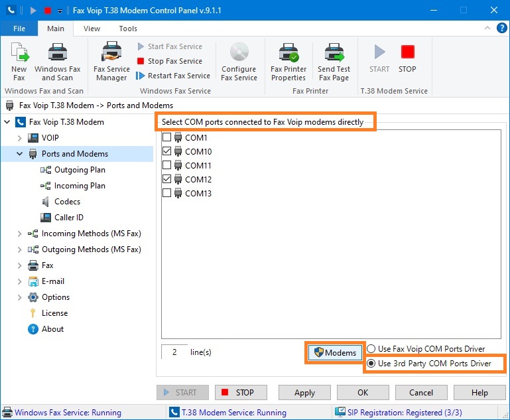Expand the Options tree node

[19, 297]
